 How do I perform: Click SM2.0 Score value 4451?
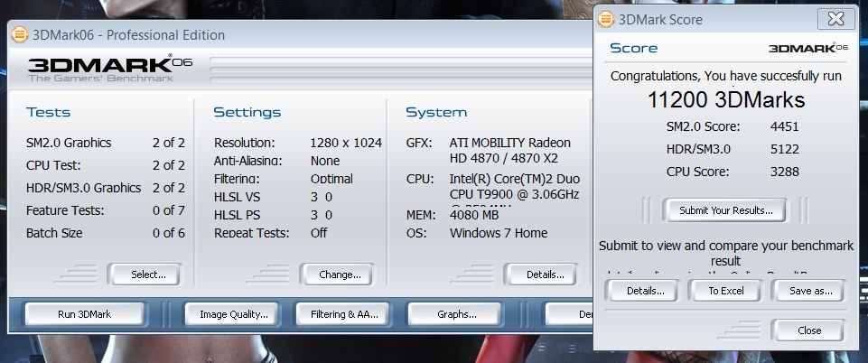(x=784, y=126)
